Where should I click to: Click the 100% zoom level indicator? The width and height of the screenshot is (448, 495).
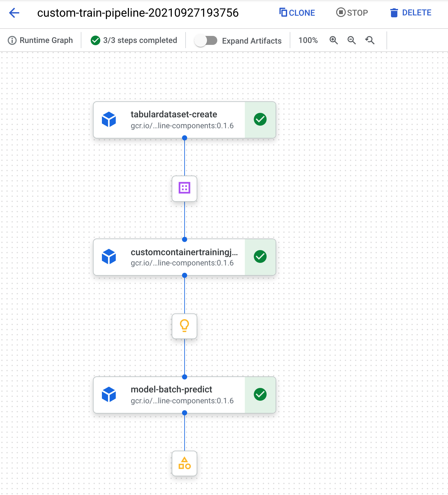point(308,40)
